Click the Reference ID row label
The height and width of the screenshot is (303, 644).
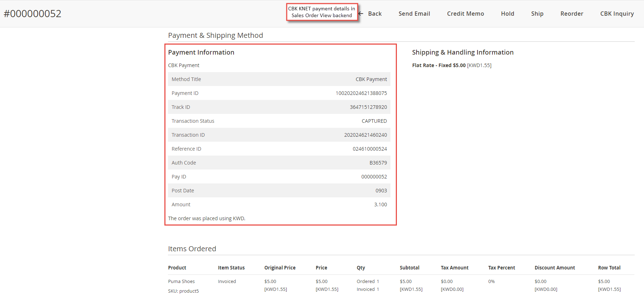[186, 149]
